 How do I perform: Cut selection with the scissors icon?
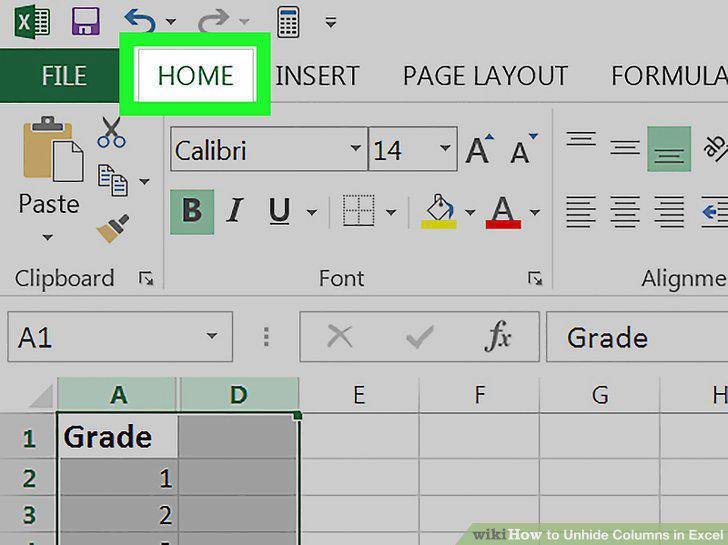pyautogui.click(x=111, y=132)
